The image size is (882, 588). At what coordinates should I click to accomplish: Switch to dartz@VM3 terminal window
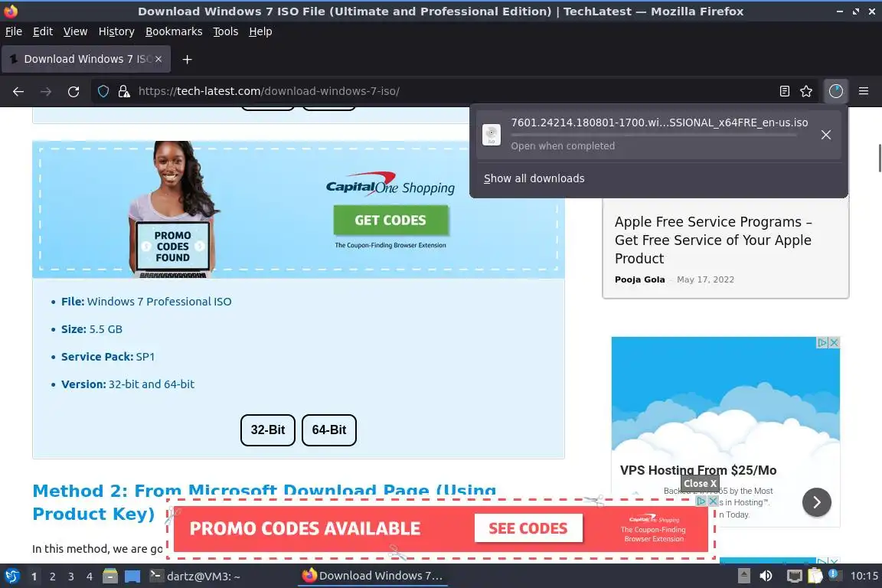(194, 576)
